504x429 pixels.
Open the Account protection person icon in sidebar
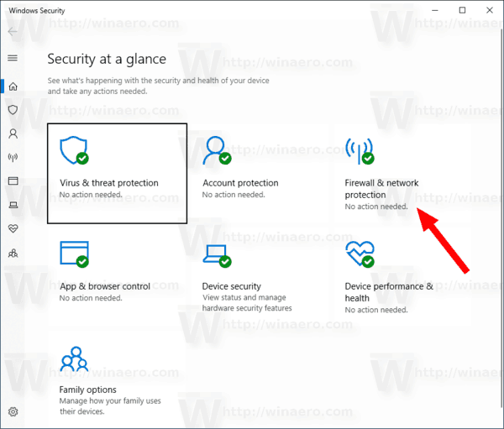(13, 133)
